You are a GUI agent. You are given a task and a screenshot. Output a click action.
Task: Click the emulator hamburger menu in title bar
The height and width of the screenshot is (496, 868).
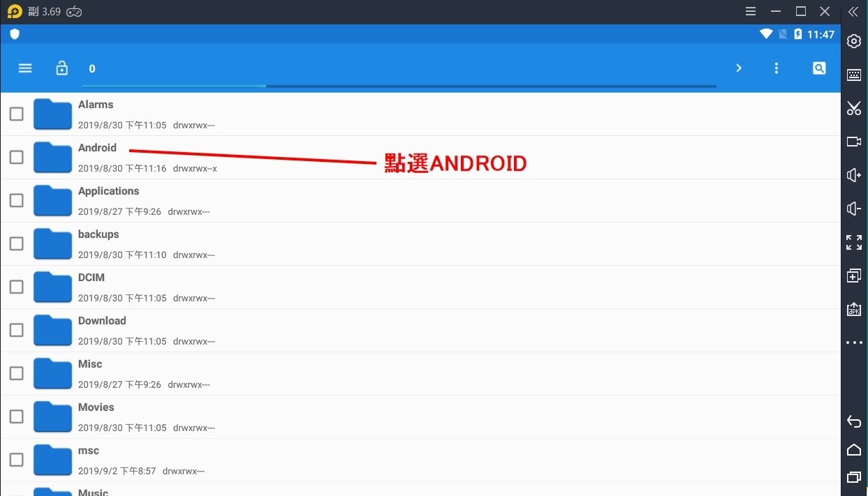(751, 12)
